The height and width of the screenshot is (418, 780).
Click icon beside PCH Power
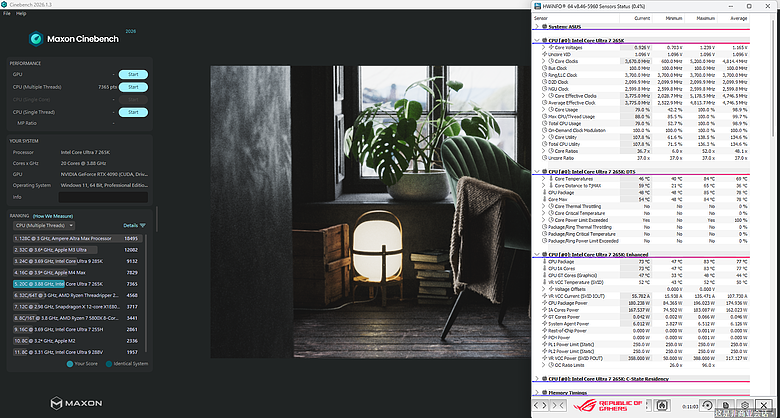coord(544,337)
